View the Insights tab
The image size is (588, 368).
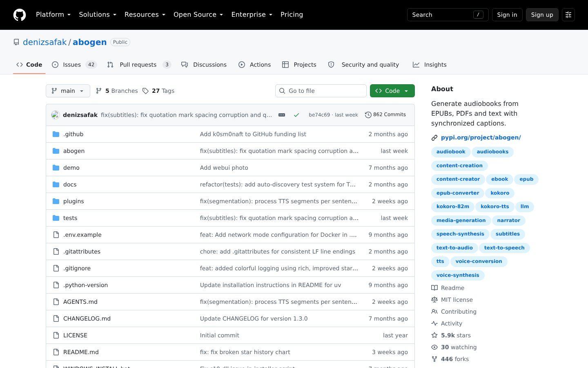(x=430, y=65)
